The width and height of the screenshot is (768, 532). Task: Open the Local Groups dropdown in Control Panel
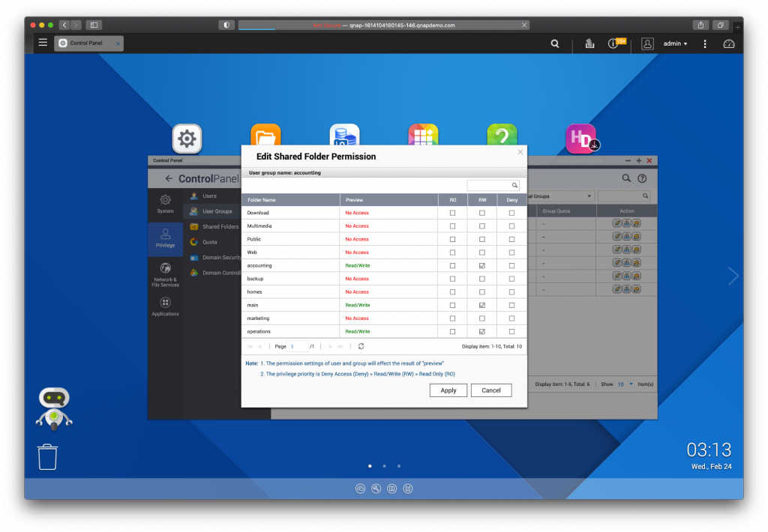(x=559, y=196)
